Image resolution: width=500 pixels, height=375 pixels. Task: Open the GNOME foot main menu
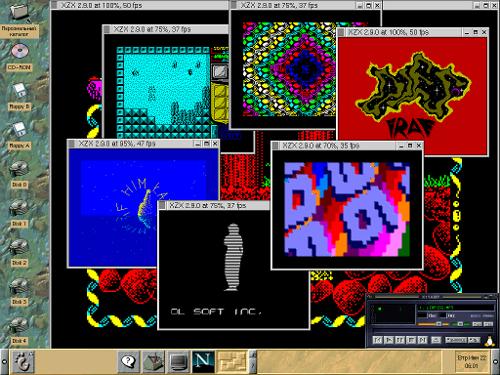[x=23, y=361]
